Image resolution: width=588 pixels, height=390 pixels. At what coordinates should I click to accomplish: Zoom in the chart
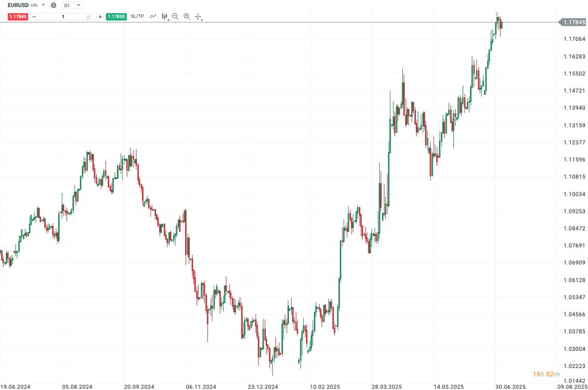coord(187,17)
